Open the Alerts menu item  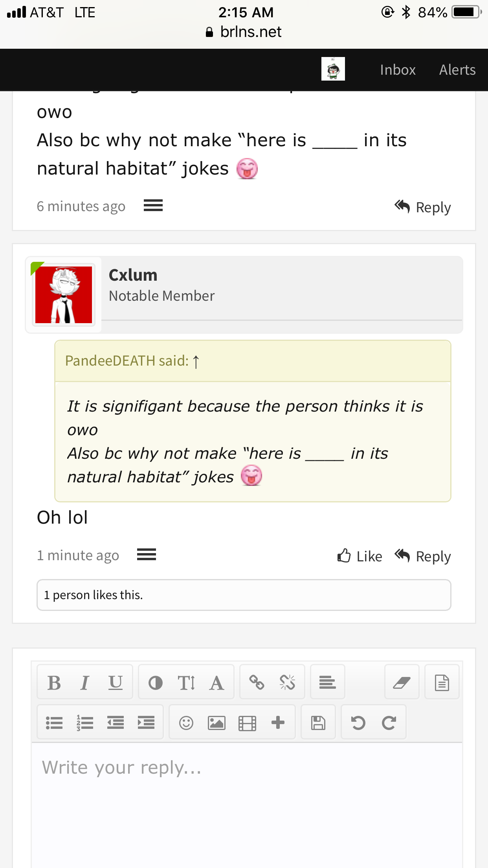pos(457,70)
